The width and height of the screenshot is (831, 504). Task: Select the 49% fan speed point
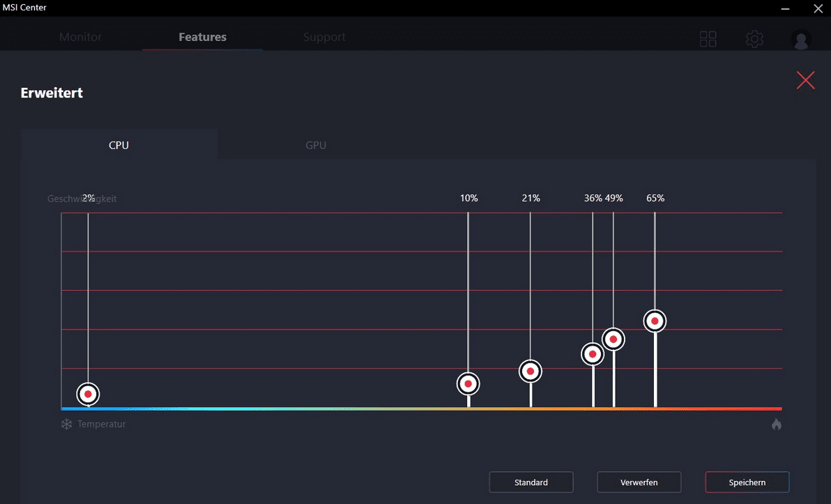tap(613, 339)
